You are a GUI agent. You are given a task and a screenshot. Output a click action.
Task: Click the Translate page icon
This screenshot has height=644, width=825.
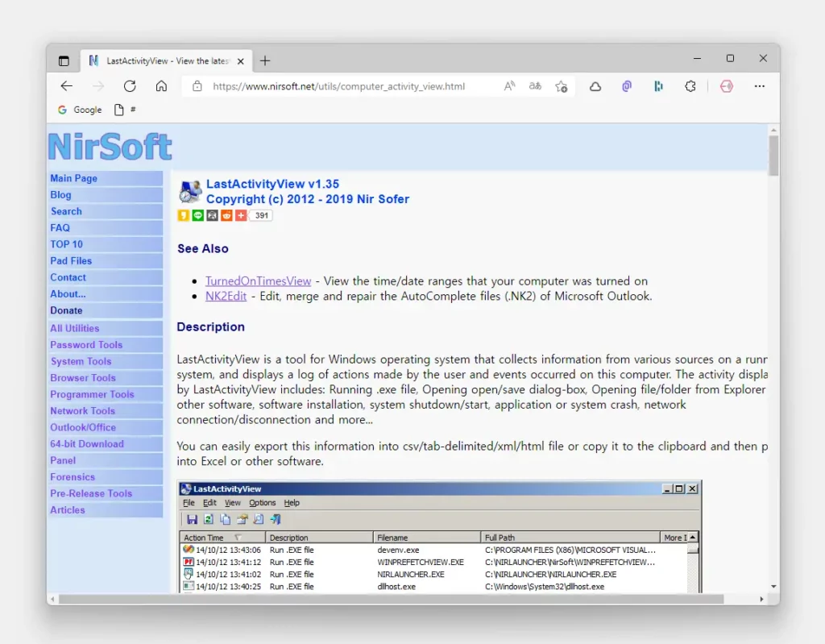pos(535,86)
